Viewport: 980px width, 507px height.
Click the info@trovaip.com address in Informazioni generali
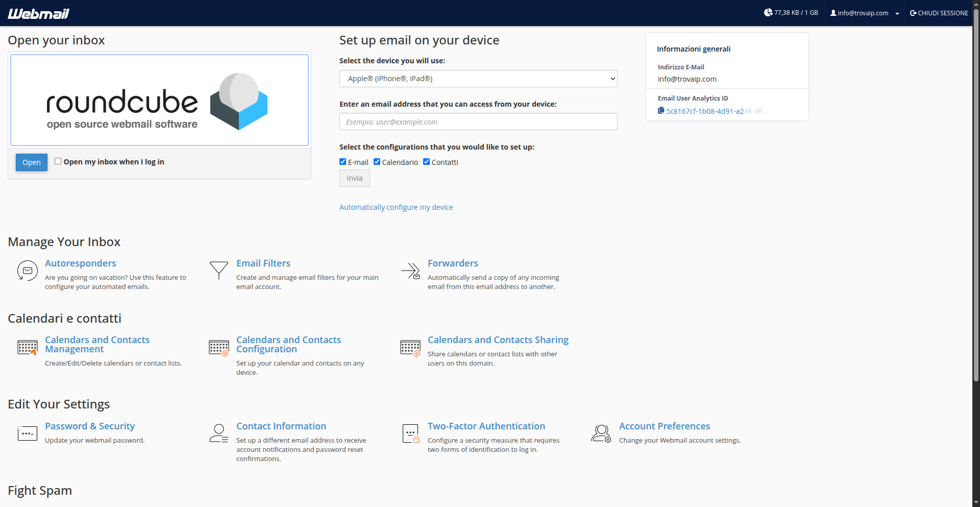tap(687, 79)
